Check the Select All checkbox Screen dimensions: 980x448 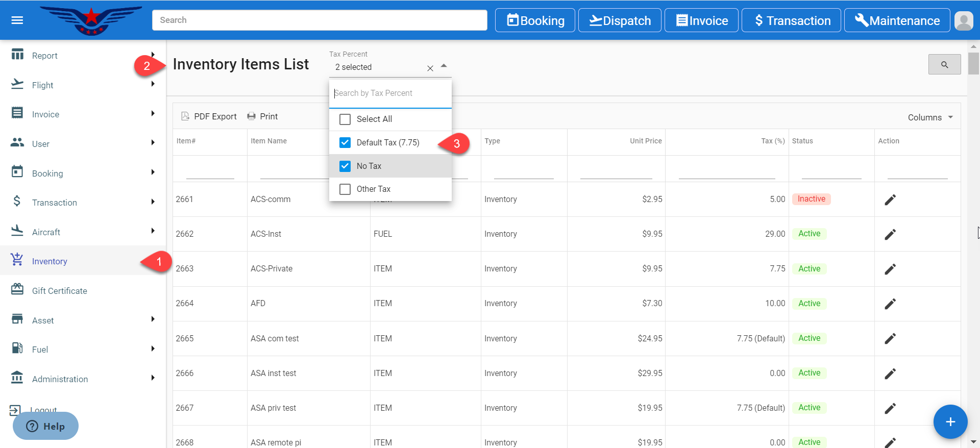click(345, 119)
